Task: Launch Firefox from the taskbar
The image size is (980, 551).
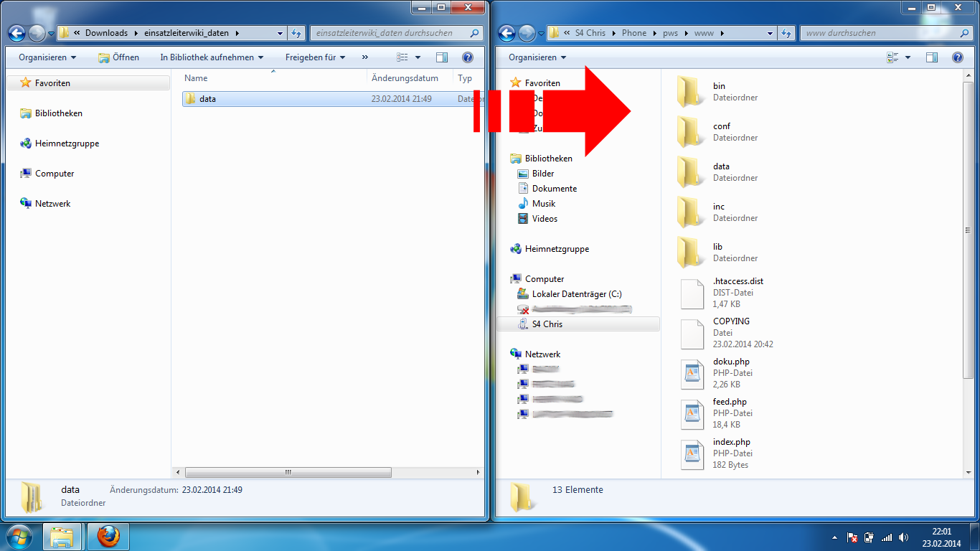Action: [x=108, y=536]
